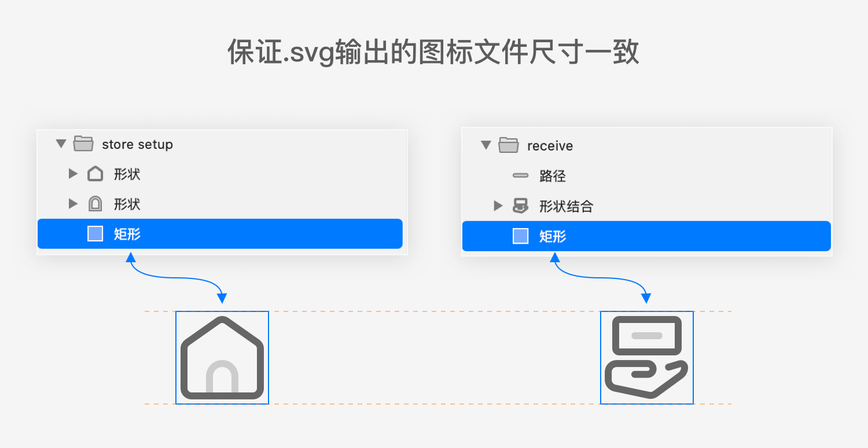Click the rectangle icon under store setup
The height and width of the screenshot is (448, 868).
[x=95, y=234]
